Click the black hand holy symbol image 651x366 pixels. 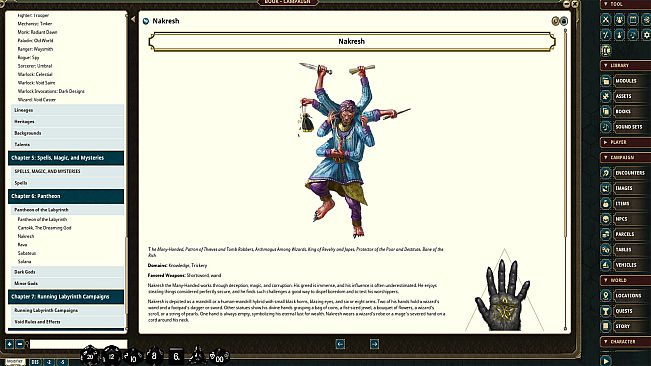504,295
